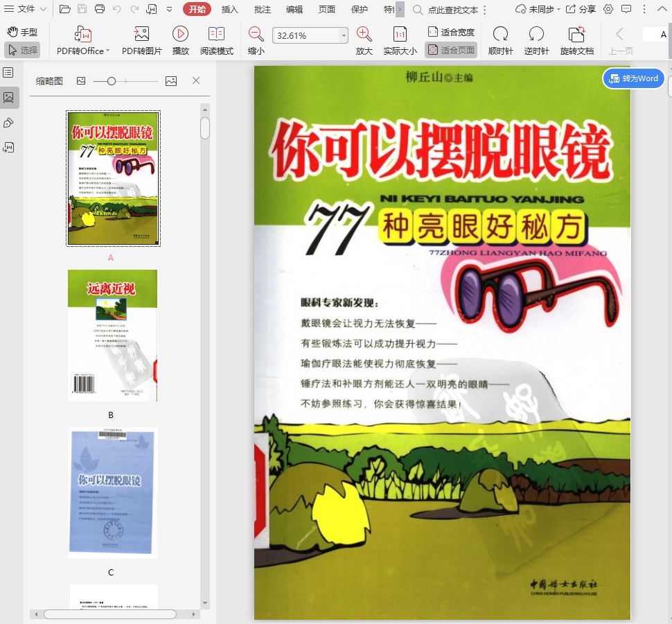
Task: Click the redo arrow icon
Action: point(134,9)
